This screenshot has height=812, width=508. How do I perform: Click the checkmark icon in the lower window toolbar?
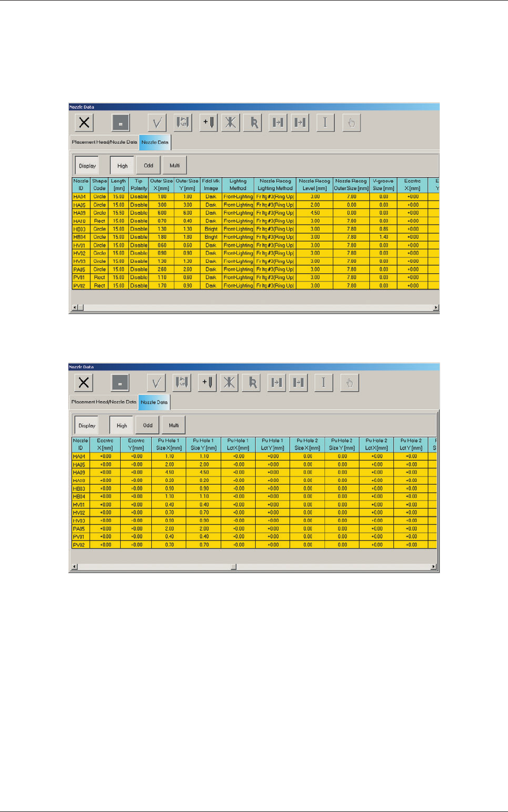click(156, 383)
